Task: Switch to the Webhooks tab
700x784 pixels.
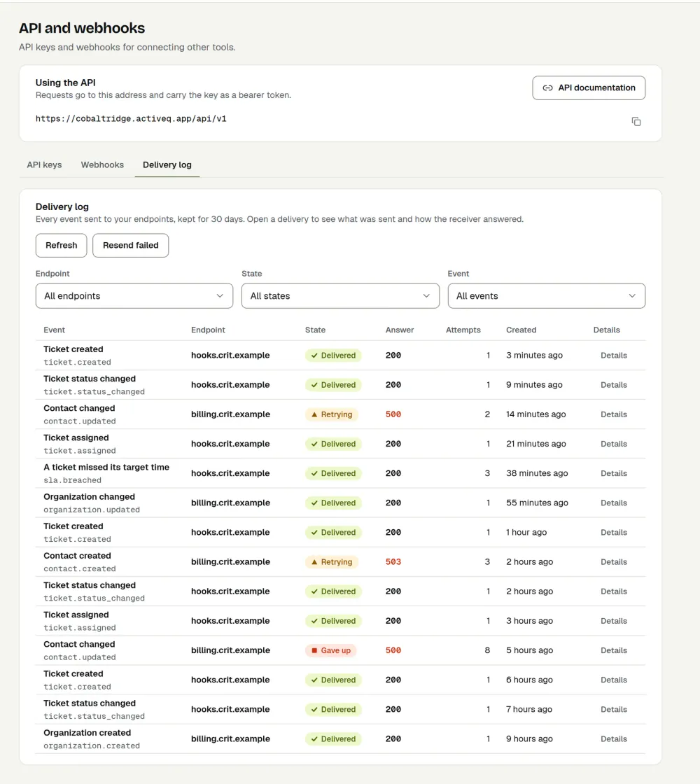Action: pos(102,165)
